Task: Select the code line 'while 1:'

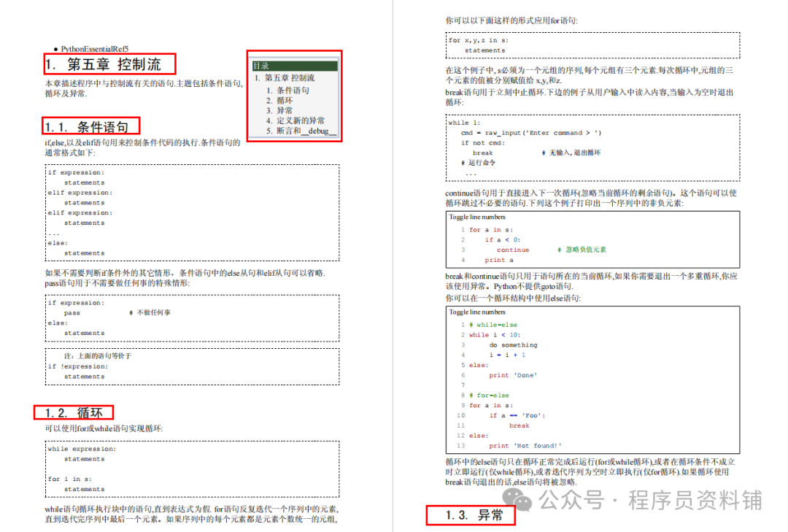Action: click(464, 123)
